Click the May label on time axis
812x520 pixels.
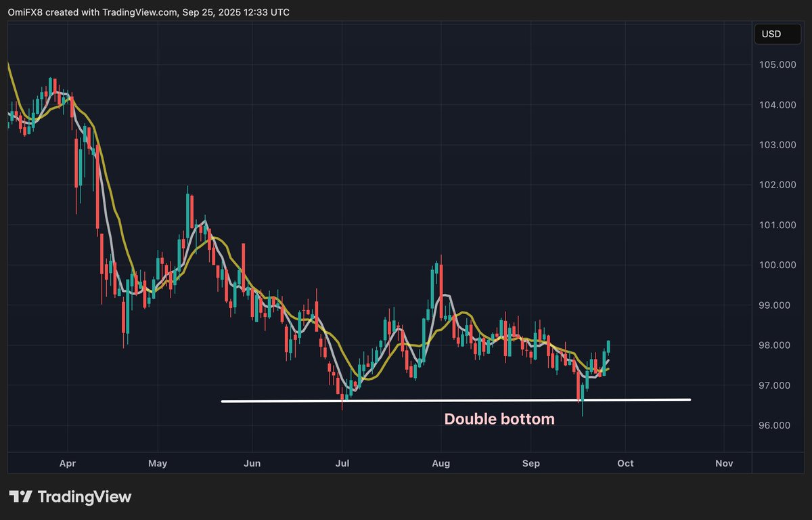pyautogui.click(x=157, y=464)
